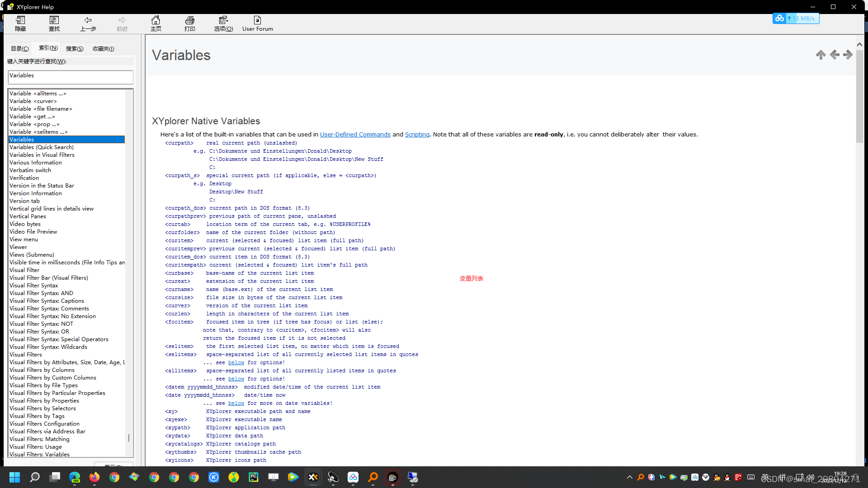Click the previous topic left arrow
This screenshot has height=488, width=868.
[x=835, y=55]
